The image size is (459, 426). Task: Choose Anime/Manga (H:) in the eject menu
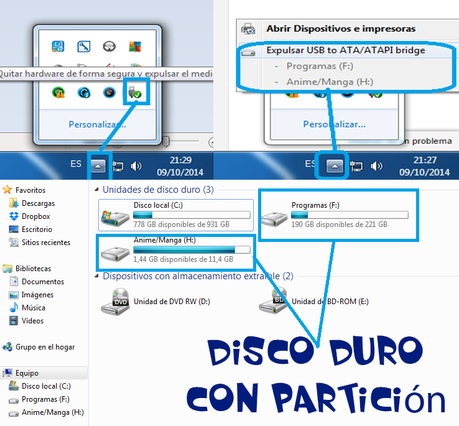click(330, 82)
